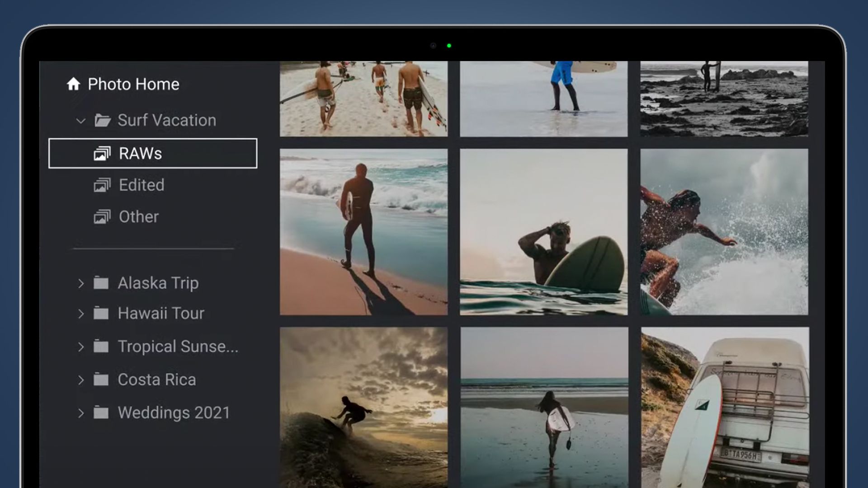Collapse the Surf Vacation folder tree

point(80,120)
